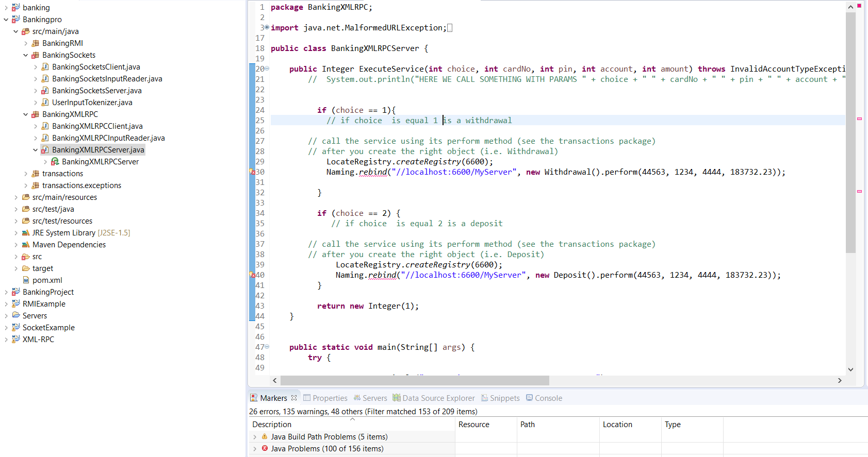Sort markers by Resource column header
The width and height of the screenshot is (868, 457).
click(x=474, y=425)
